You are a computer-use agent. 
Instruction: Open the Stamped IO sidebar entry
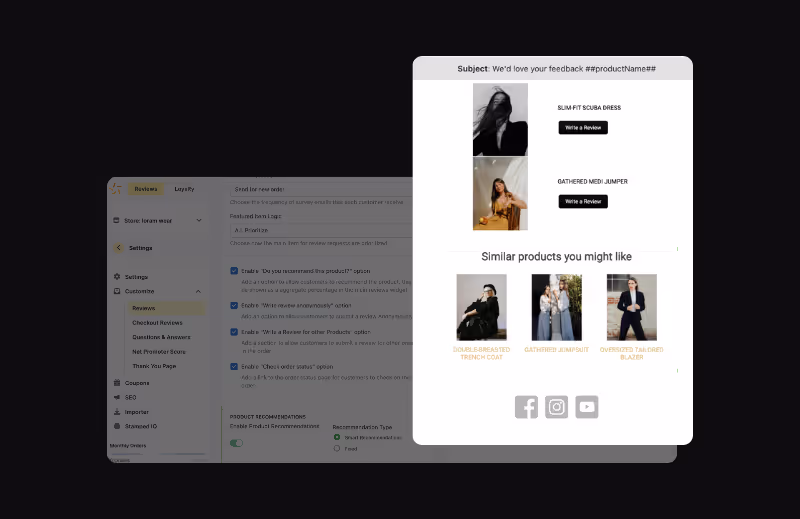141,426
